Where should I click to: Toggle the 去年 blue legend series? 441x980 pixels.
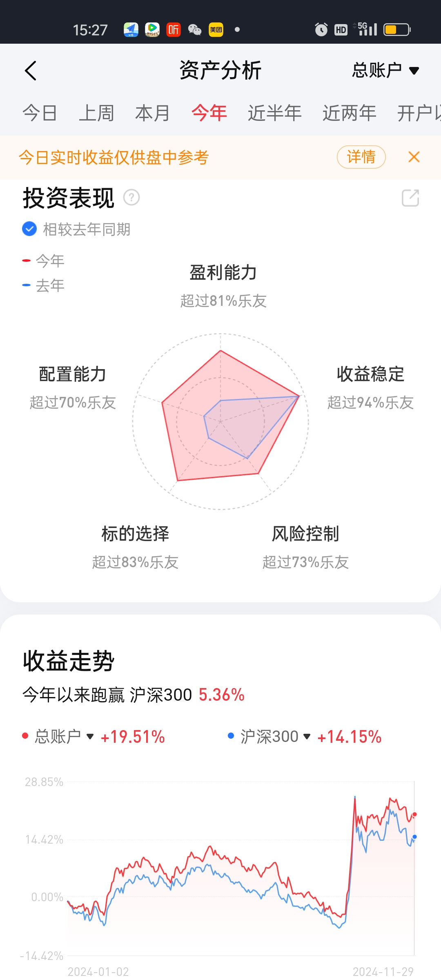point(44,285)
